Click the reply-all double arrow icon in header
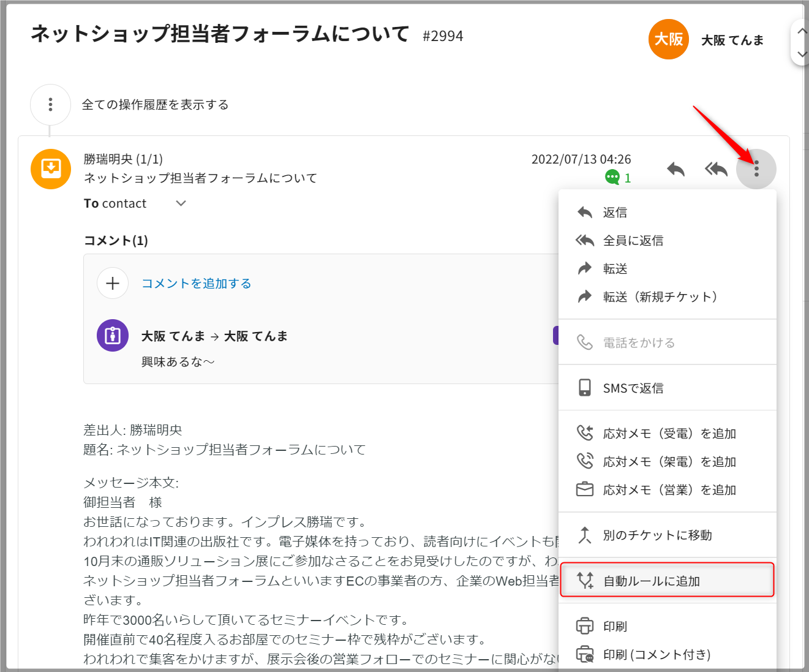The image size is (809, 672). [715, 169]
